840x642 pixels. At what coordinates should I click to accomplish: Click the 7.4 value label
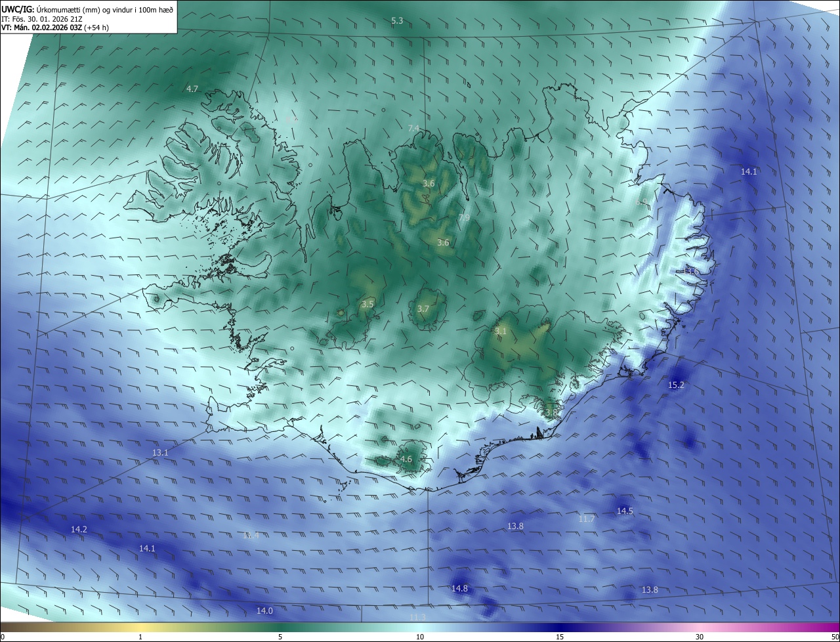413,128
